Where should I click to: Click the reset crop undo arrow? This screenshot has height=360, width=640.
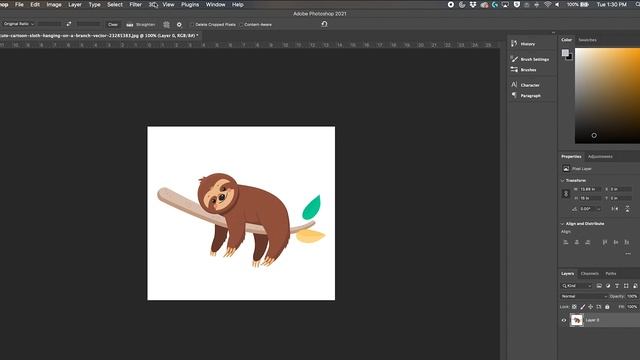[x=324, y=24]
